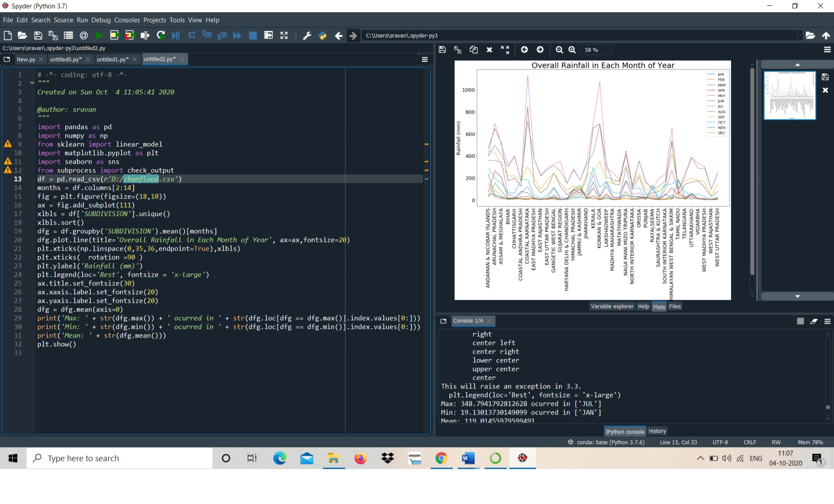Open the History pane tab
The height and width of the screenshot is (504, 834).
[657, 431]
